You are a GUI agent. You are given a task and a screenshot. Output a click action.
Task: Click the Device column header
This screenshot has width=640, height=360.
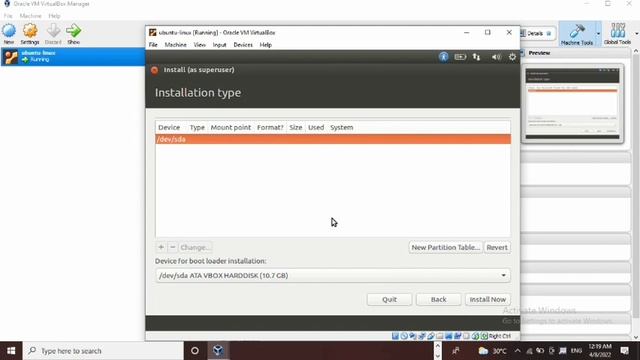click(169, 127)
